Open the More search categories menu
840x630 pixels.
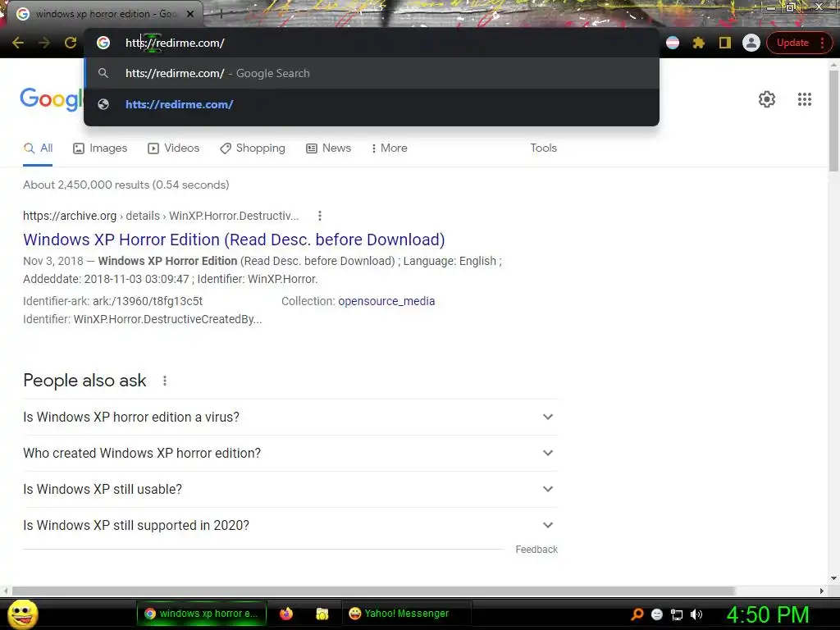[x=390, y=148]
